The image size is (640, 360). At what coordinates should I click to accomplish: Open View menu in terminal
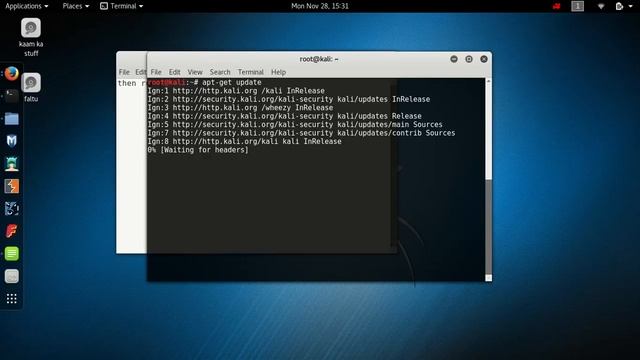pos(195,72)
